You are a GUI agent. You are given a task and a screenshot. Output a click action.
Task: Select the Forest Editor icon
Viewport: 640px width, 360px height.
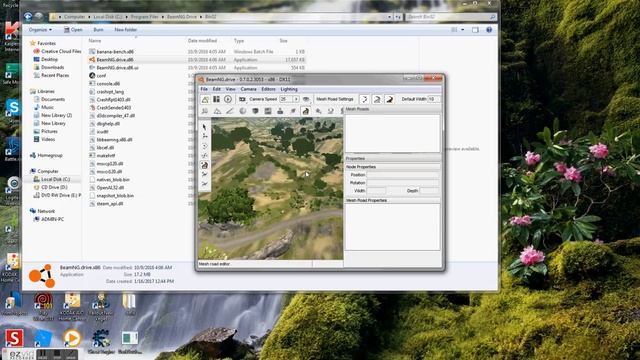tap(293, 111)
